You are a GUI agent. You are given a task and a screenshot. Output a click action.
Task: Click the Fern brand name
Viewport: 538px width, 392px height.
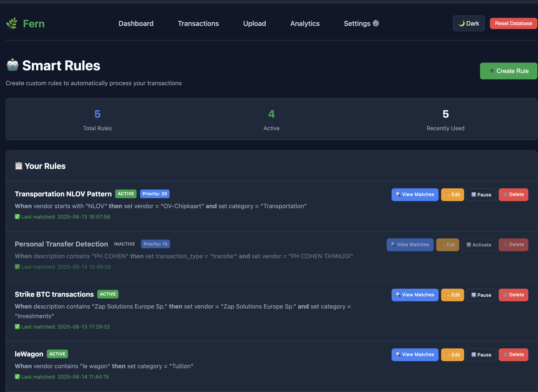pos(34,24)
